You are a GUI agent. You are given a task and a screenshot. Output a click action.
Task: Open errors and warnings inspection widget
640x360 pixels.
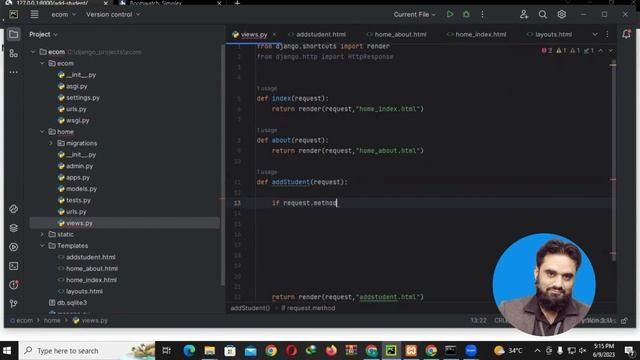pyautogui.click(x=567, y=51)
